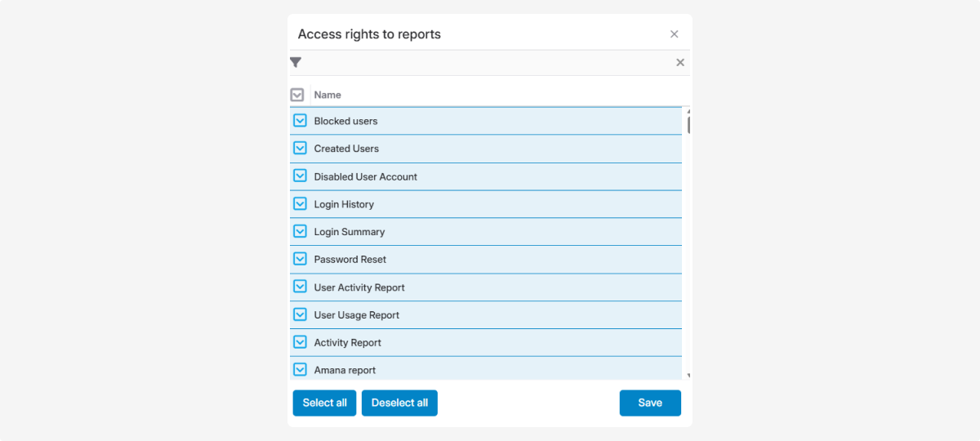Toggle the User Usage Report checkbox

(300, 315)
